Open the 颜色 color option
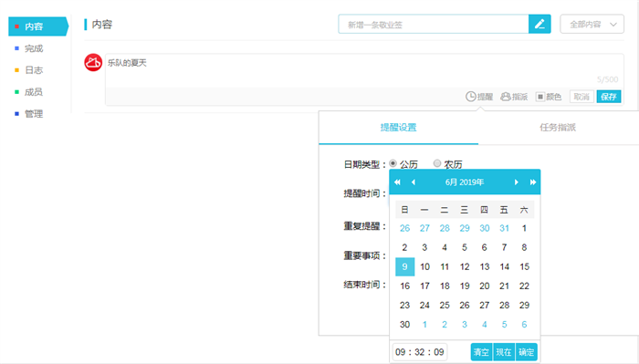Image resolution: width=639 pixels, height=364 pixels. [549, 97]
